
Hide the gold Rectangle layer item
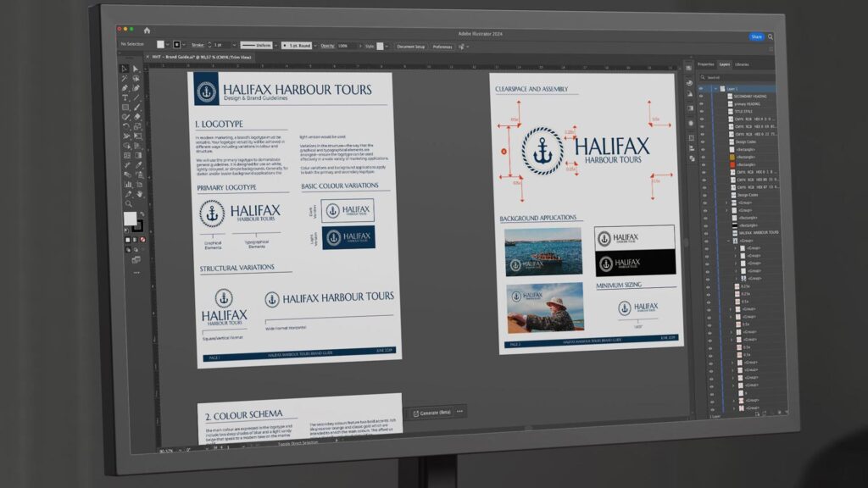pos(703,157)
